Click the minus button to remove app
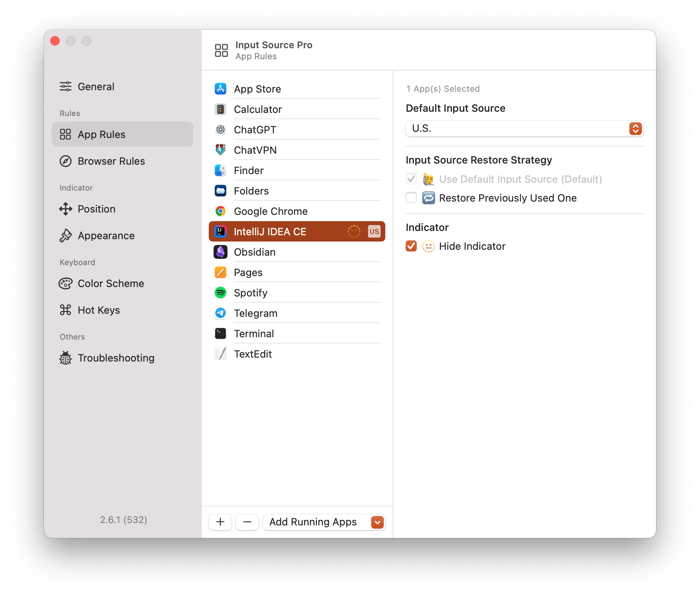 [247, 522]
